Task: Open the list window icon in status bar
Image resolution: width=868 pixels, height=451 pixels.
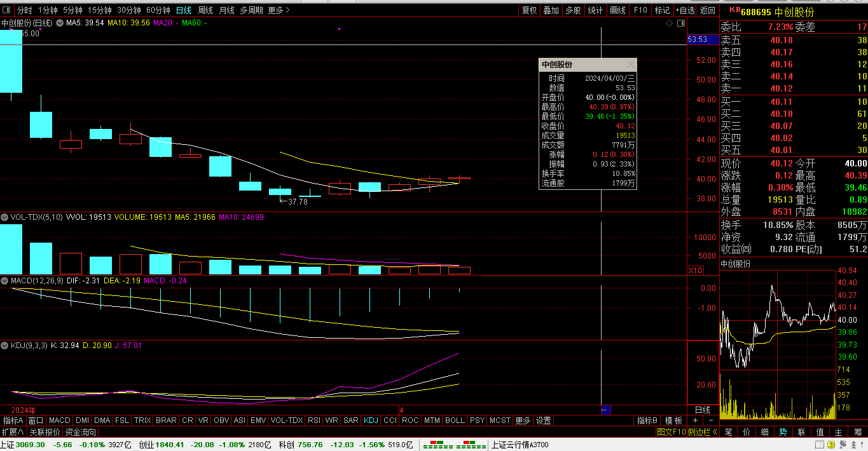Action: pos(820,445)
